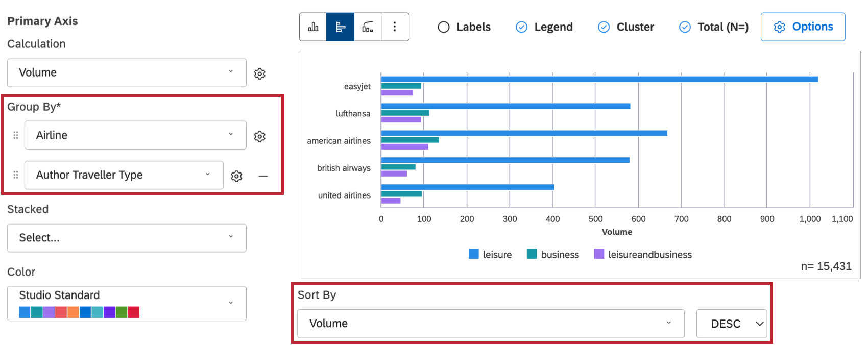
Task: Open the Airline Group By dropdown
Action: pos(135,135)
